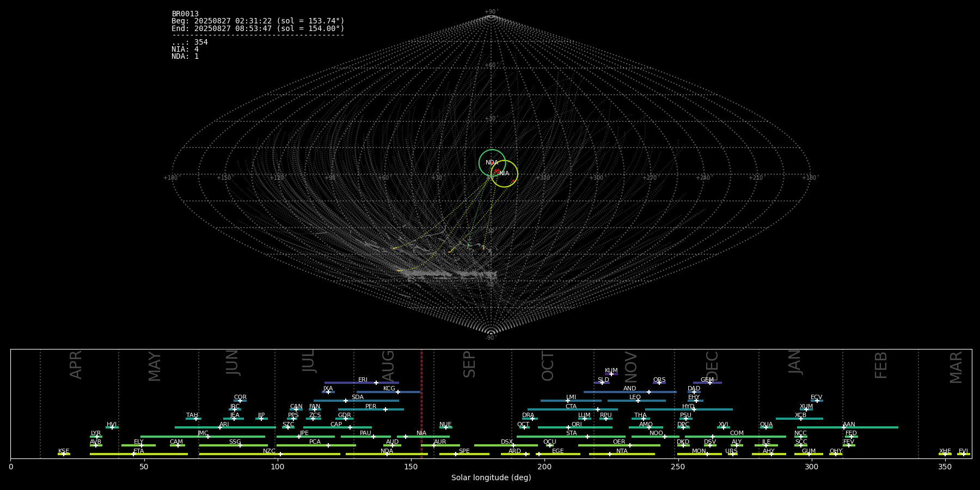
Task: Click the +120 longitude label on sky map
Action: coord(277,178)
